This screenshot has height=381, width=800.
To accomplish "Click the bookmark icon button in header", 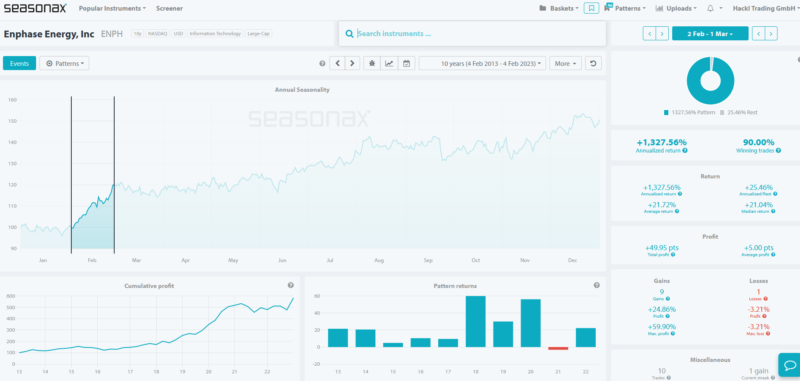I will [x=591, y=8].
